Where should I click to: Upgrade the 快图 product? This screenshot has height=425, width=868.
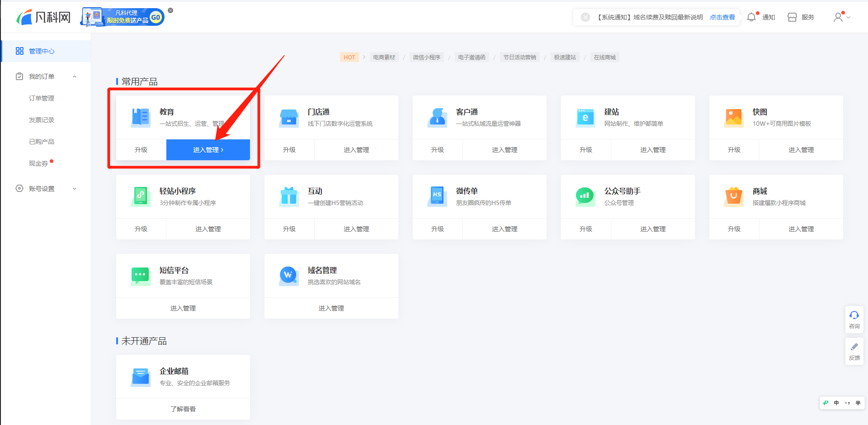[x=734, y=150]
